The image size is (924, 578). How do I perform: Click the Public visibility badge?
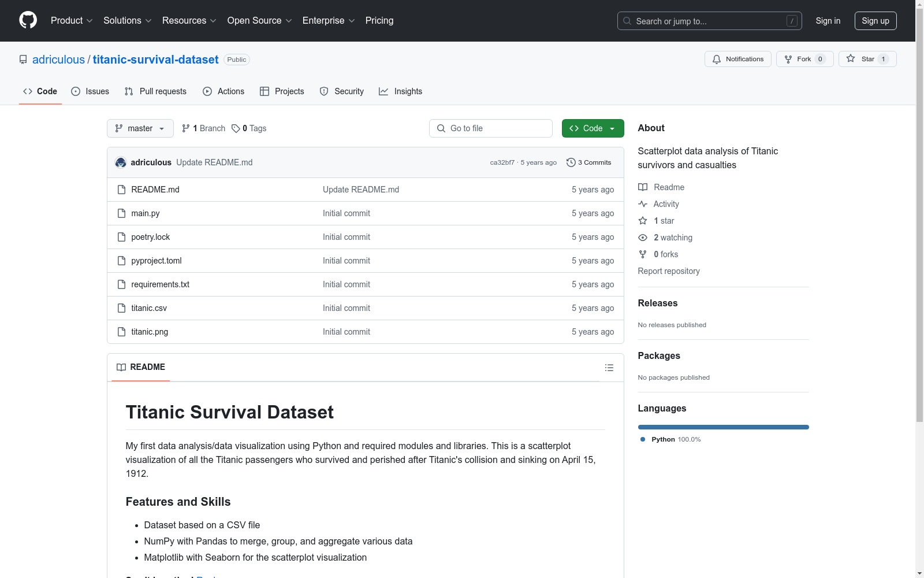pyautogui.click(x=237, y=60)
